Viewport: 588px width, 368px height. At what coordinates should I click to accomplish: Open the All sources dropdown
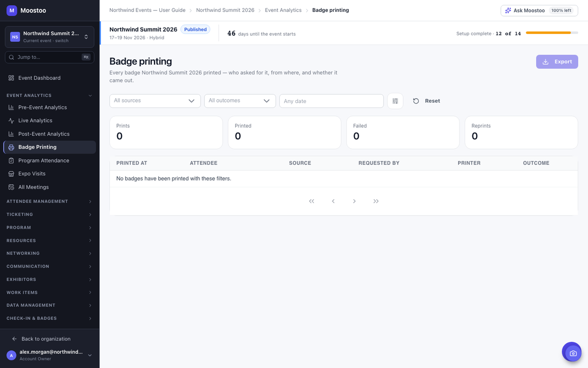(x=155, y=101)
